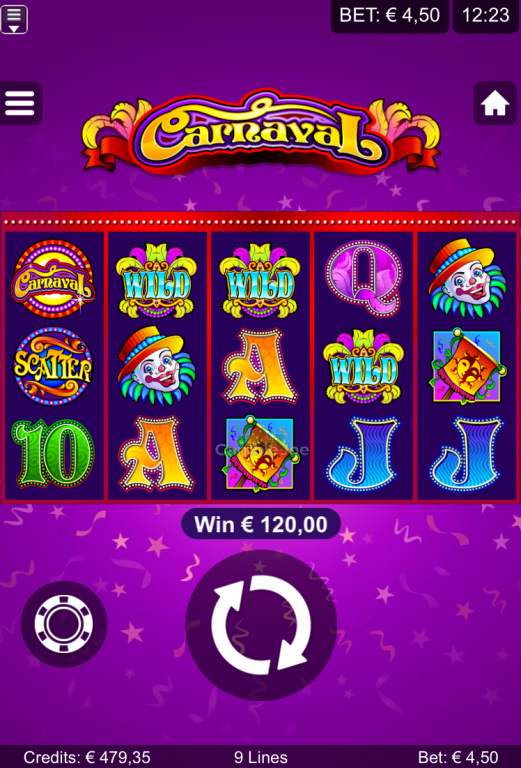Click the Carnaval title banner
521x768 pixels.
[261, 132]
